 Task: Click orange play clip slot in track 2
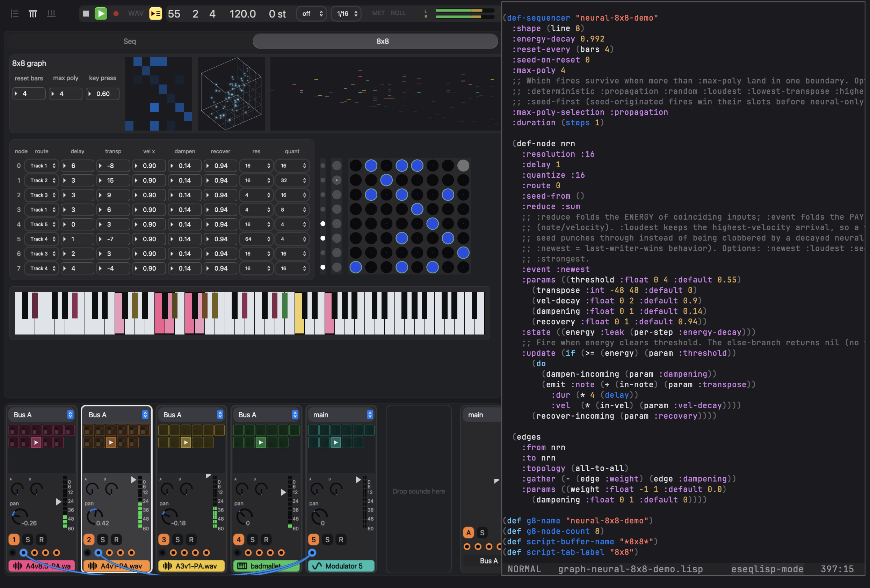pyautogui.click(x=111, y=442)
